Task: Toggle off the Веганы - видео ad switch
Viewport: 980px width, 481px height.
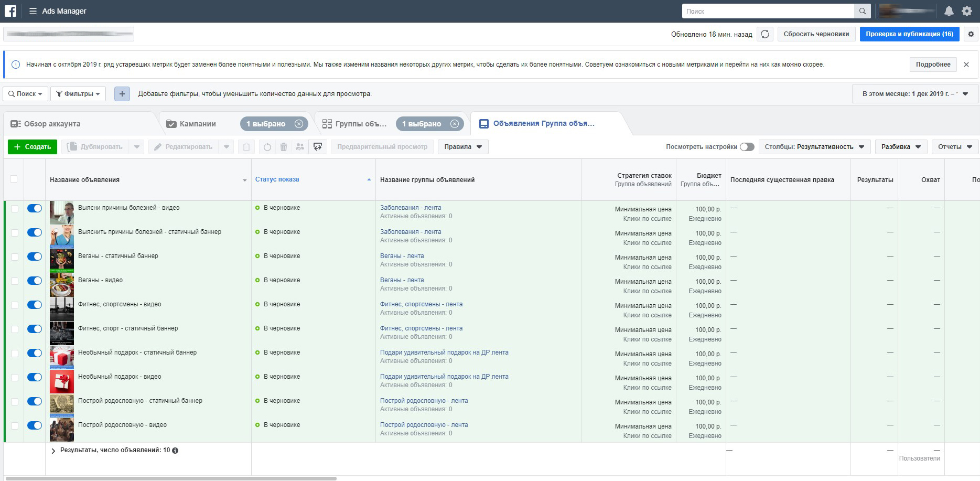Action: pos(35,281)
